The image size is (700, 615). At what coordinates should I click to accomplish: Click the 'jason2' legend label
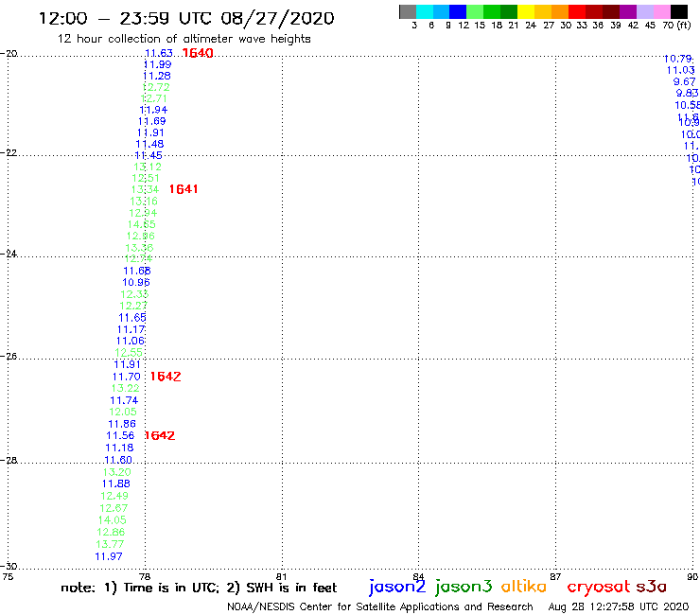(397, 587)
